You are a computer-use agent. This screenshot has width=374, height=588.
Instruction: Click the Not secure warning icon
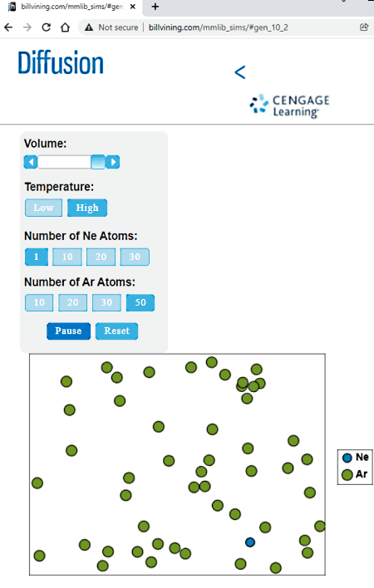(x=89, y=27)
